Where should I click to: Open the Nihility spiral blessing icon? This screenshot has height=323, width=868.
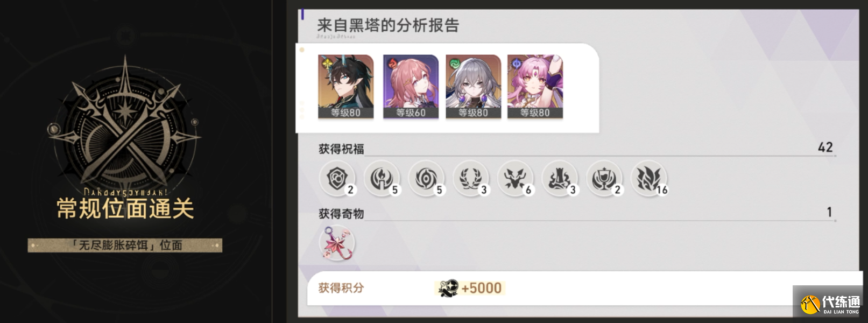[427, 178]
